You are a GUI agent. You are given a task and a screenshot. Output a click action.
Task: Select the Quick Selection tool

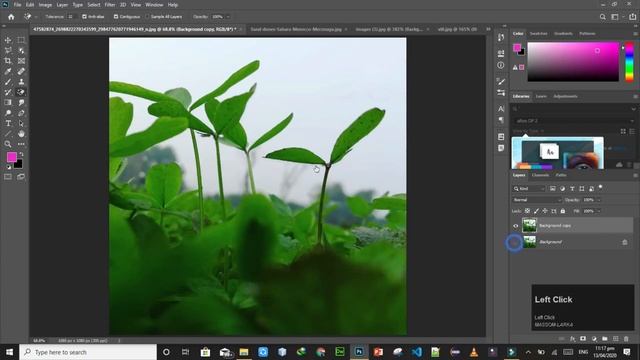[21, 50]
